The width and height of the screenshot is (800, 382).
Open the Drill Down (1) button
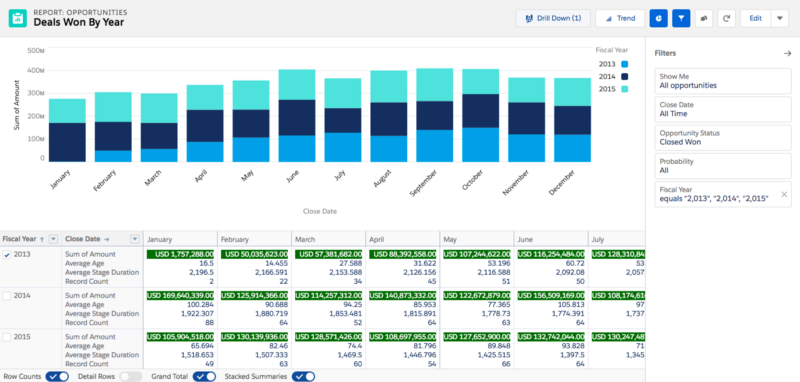pos(553,18)
